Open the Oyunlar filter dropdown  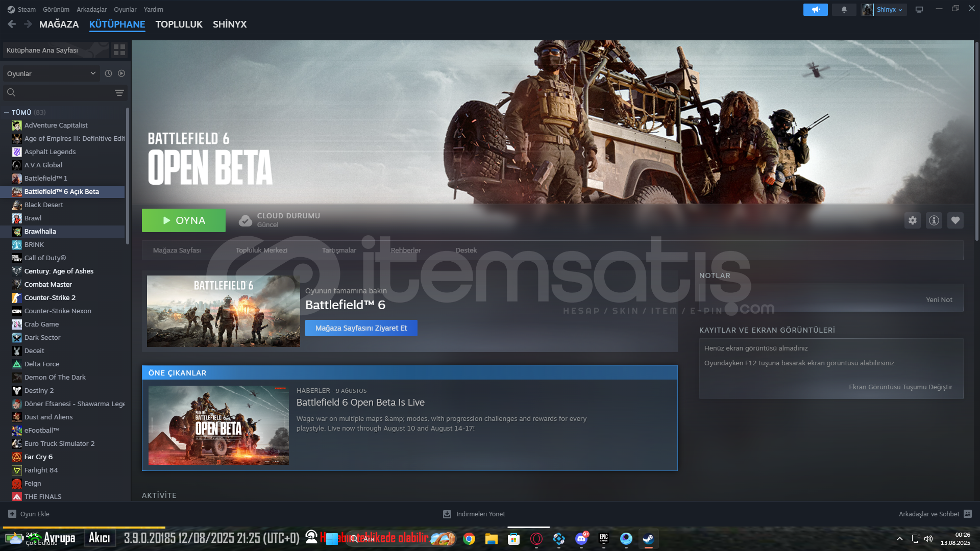tap(51, 73)
